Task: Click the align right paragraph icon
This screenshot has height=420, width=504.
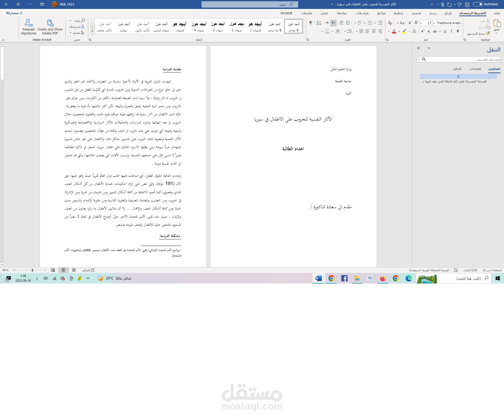Action: [380, 31]
